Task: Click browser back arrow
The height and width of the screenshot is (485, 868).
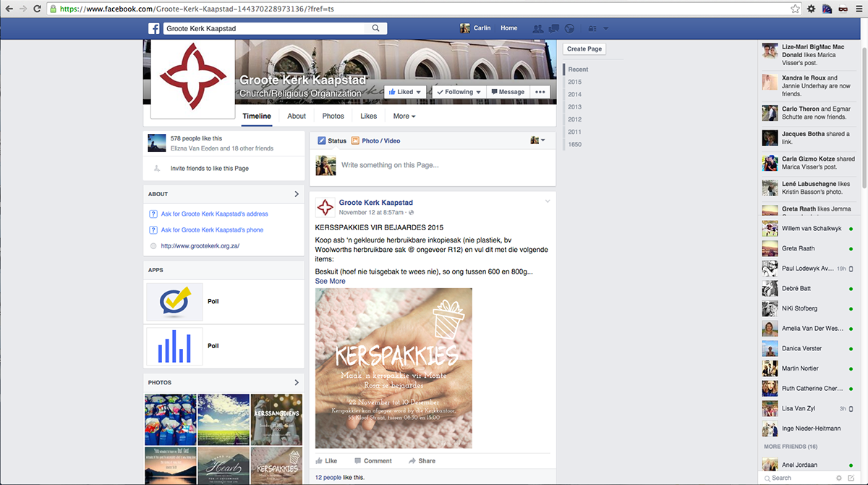Action: (x=8, y=9)
